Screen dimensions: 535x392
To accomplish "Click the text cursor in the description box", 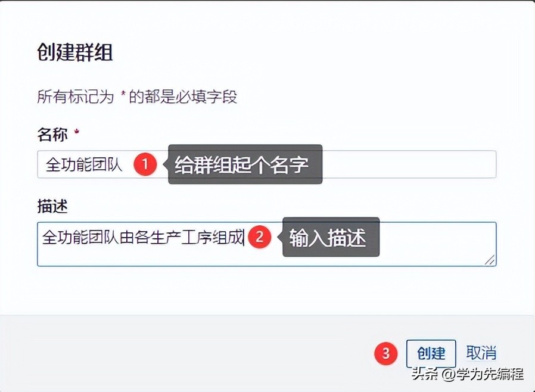I will 244,237.
